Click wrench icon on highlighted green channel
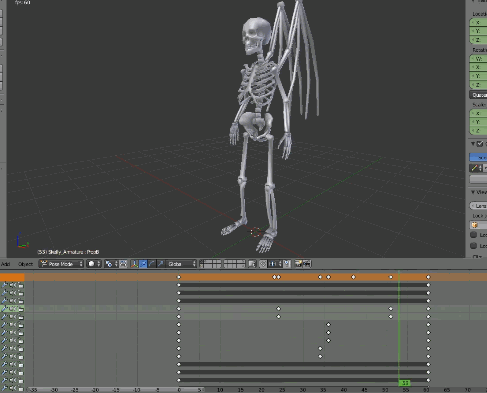The width and height of the screenshot is (487, 393). 4,309
